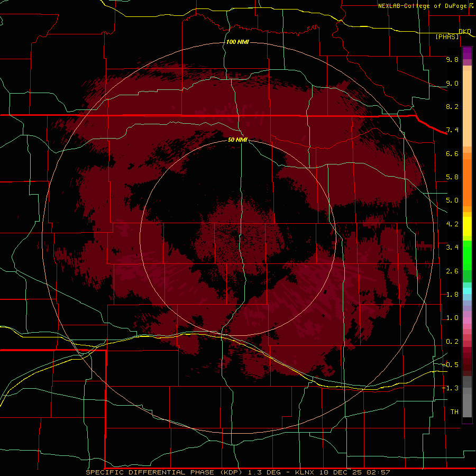This screenshot has height=476, width=476.
Task: Click the 5.8 scale label
Action: point(452,177)
